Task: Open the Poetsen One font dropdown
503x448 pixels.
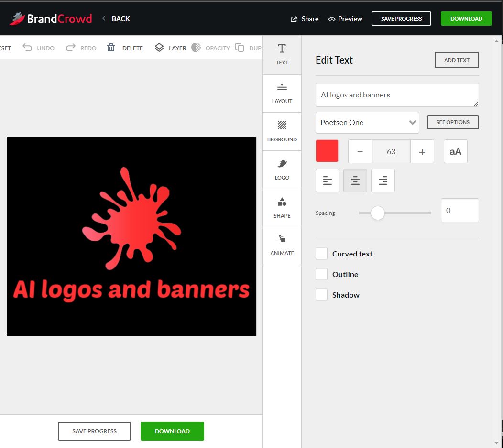Action: point(367,122)
